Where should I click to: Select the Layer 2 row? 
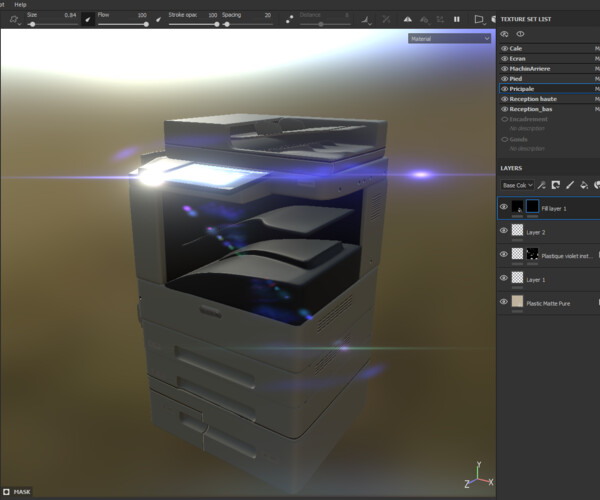point(549,232)
